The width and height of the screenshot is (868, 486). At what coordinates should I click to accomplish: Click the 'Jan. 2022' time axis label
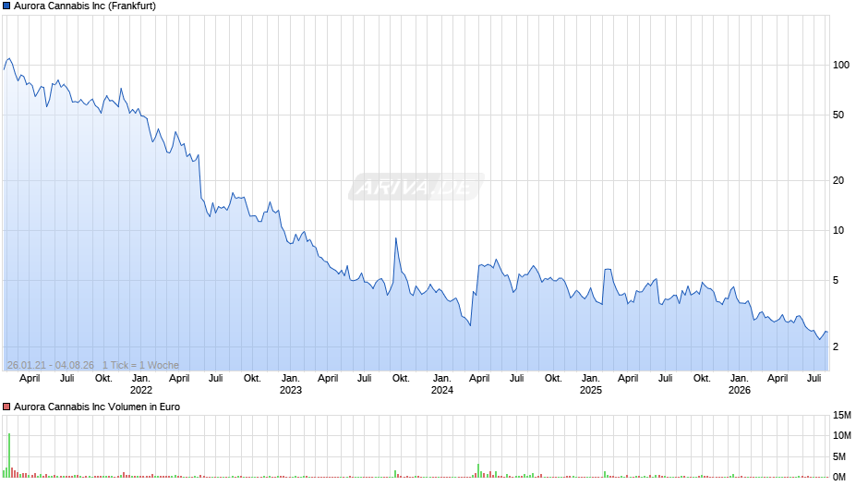(141, 384)
